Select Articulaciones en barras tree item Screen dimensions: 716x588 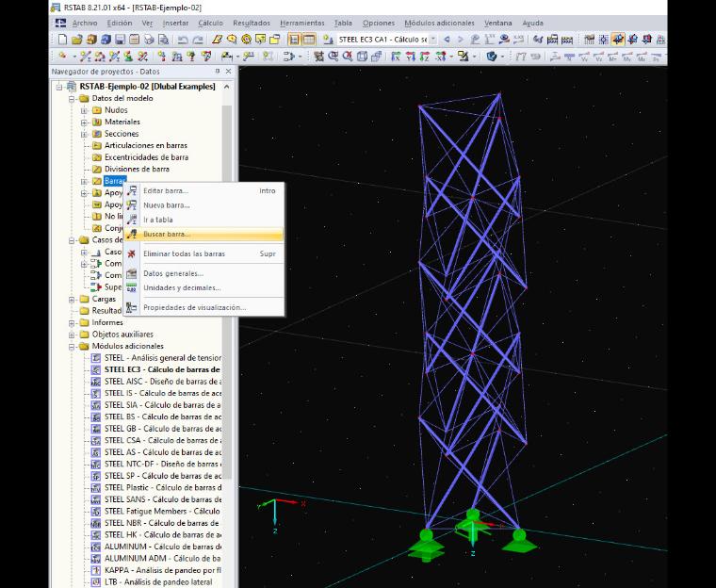tap(146, 145)
